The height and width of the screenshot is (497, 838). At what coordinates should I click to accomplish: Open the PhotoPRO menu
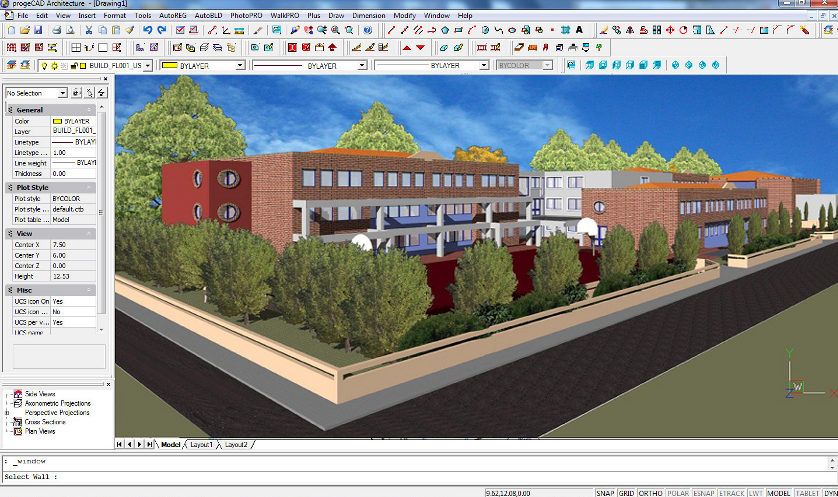(246, 16)
